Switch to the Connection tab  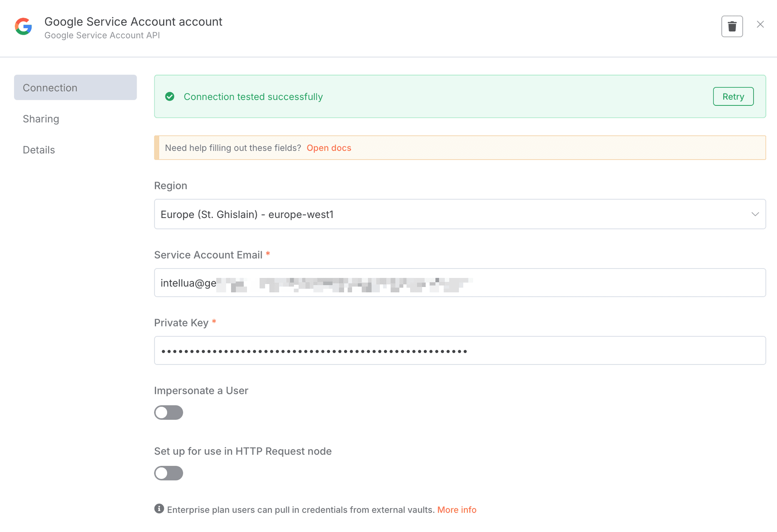coord(75,88)
